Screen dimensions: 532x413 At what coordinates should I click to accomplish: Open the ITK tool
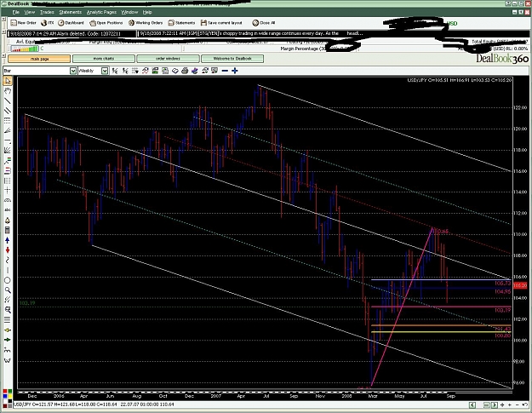tap(48, 23)
